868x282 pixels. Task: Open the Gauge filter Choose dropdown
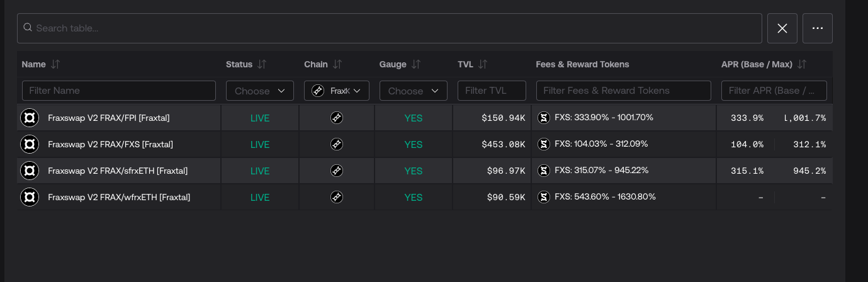[x=414, y=91]
